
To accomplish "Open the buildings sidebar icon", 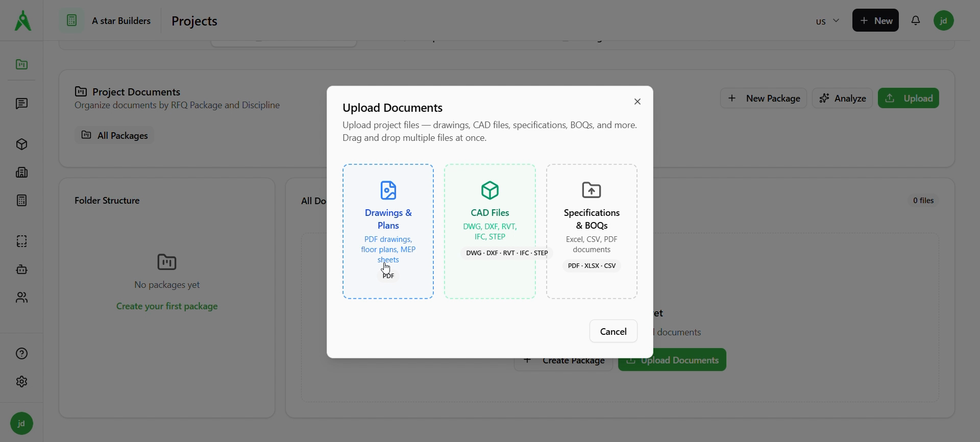I will click(21, 173).
